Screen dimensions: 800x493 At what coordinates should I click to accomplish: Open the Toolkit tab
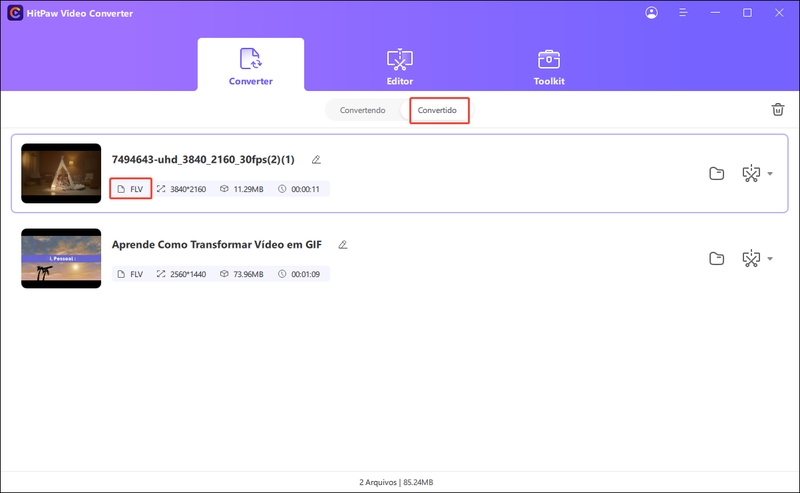tap(548, 66)
